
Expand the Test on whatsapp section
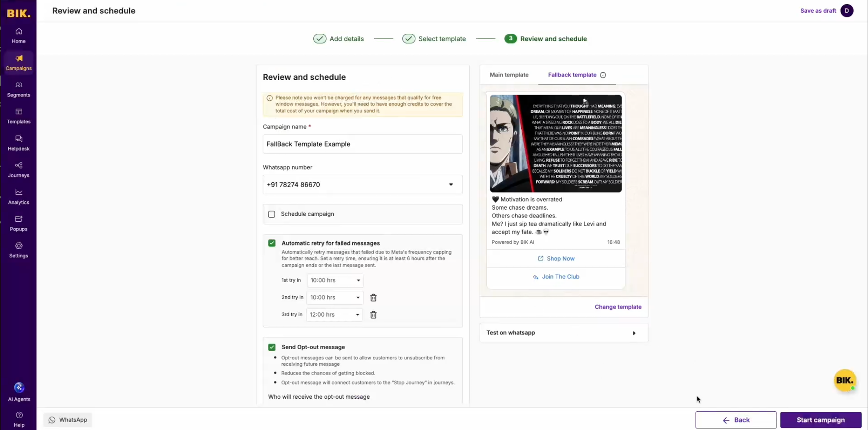click(x=563, y=332)
